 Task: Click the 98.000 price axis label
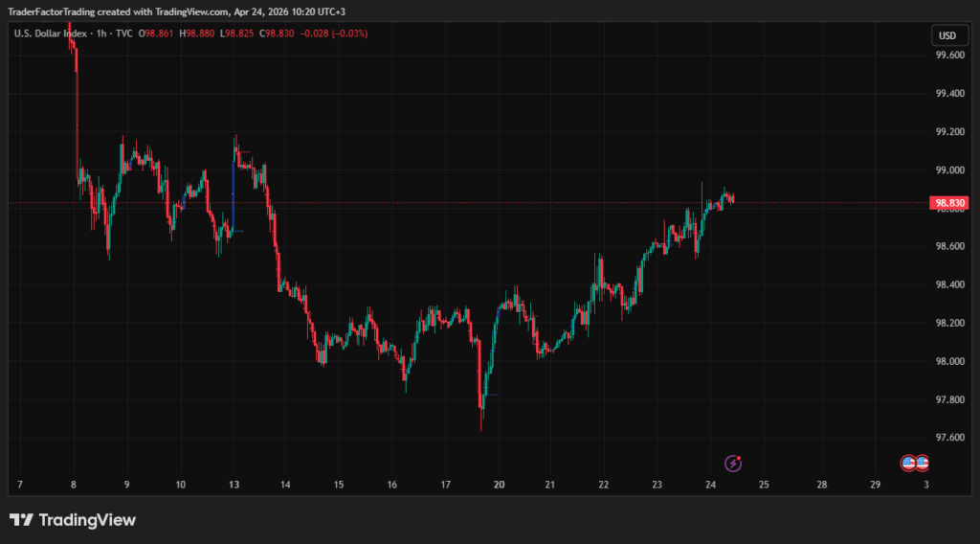click(x=949, y=361)
